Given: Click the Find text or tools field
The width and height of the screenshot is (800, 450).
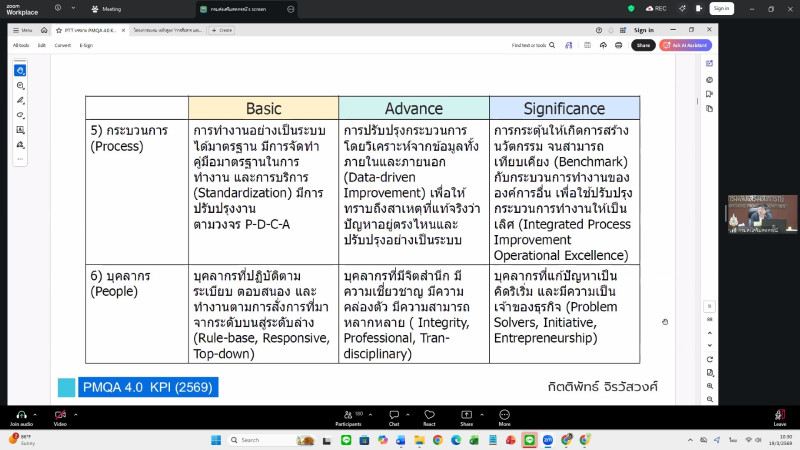Looking at the screenshot, I should click(x=530, y=45).
